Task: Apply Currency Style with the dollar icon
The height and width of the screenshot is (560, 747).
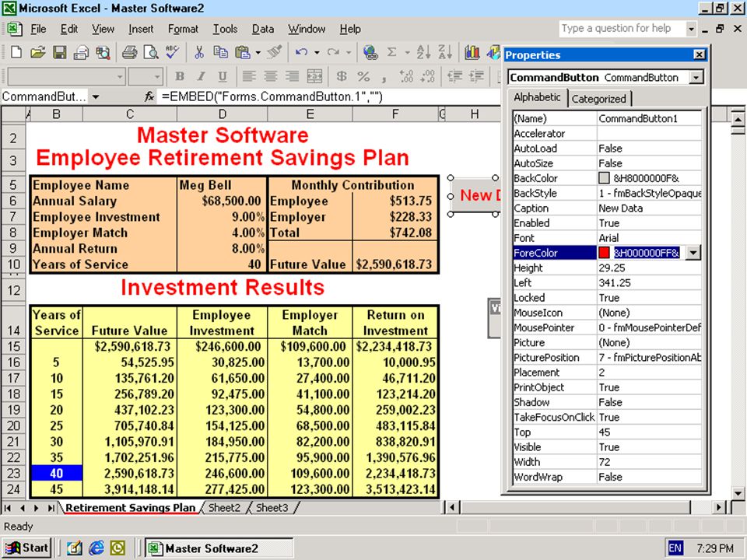Action: pos(341,76)
